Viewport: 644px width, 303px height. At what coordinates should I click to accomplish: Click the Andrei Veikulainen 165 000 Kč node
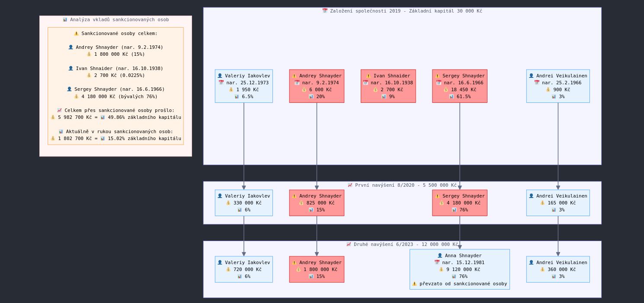pos(557,203)
